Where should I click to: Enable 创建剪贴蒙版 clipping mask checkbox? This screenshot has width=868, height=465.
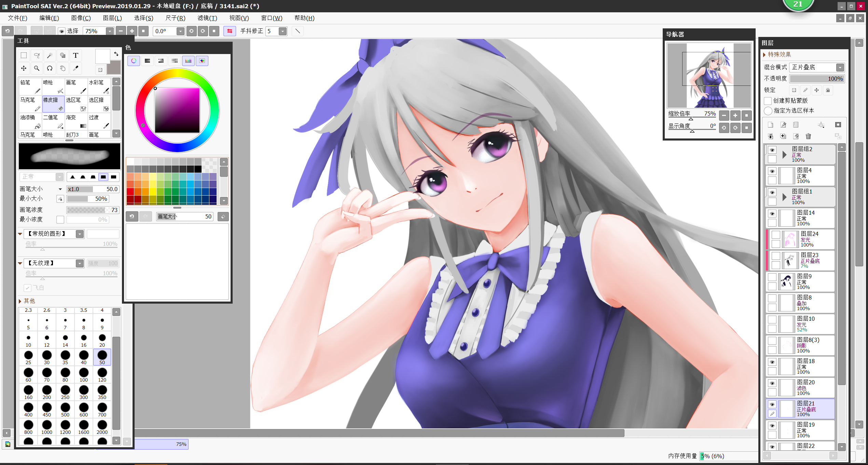[768, 101]
